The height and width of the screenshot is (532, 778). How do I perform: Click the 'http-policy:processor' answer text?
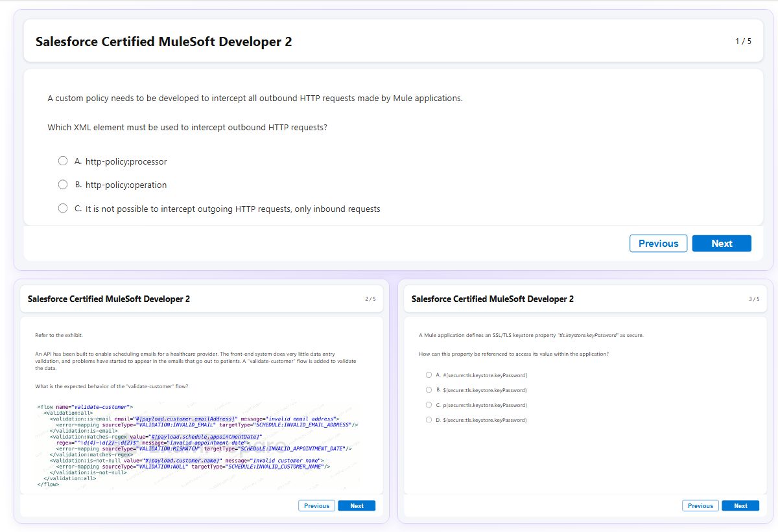click(126, 161)
